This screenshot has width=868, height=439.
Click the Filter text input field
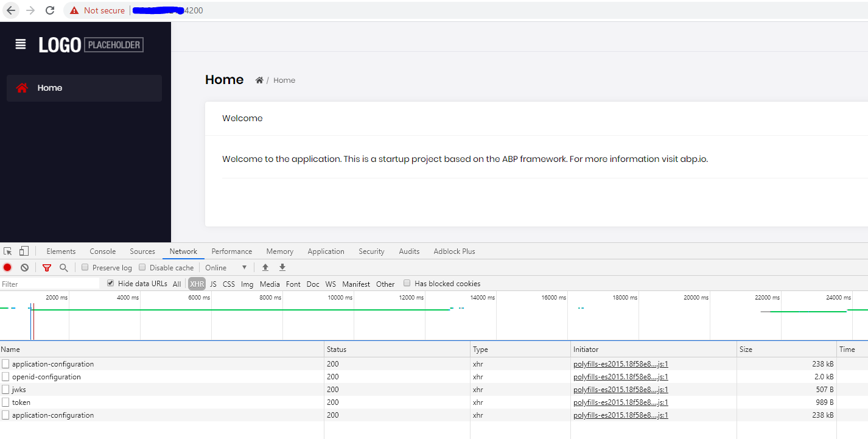[50, 284]
